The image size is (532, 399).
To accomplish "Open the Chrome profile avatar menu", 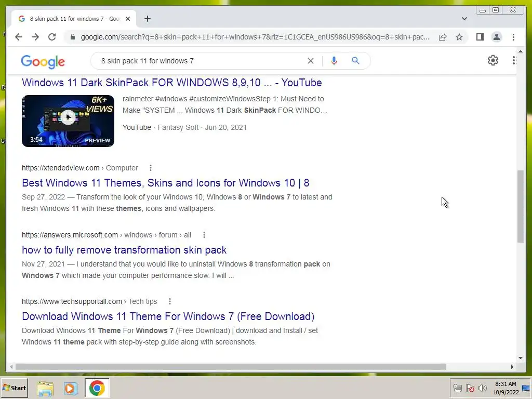I will pos(496,37).
